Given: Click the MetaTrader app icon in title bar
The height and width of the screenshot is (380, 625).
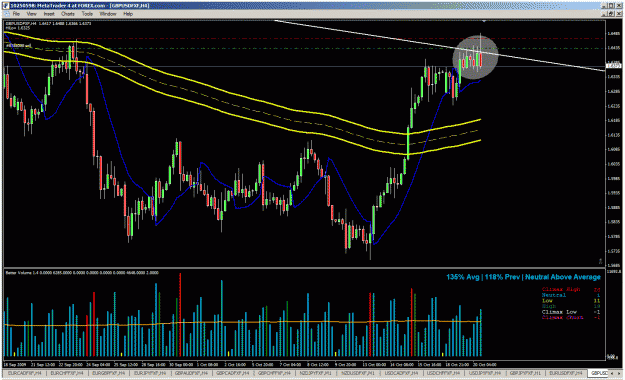Looking at the screenshot, I should pyautogui.click(x=6, y=6).
